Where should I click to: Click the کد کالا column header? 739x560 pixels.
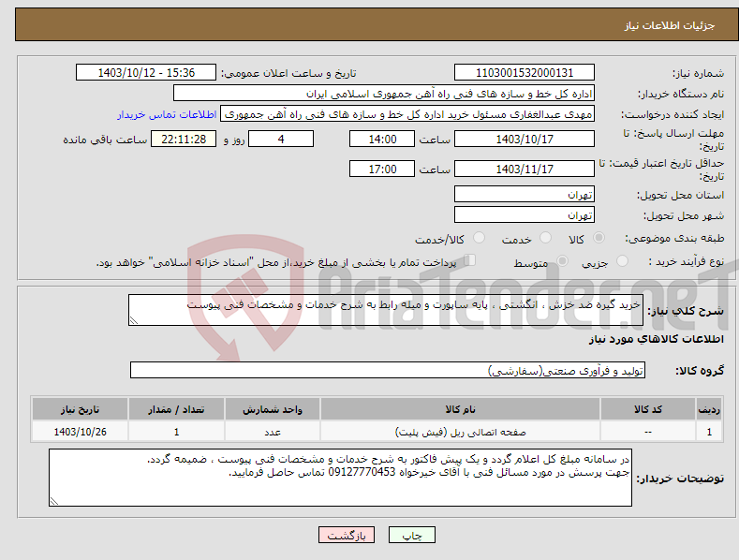(648, 409)
